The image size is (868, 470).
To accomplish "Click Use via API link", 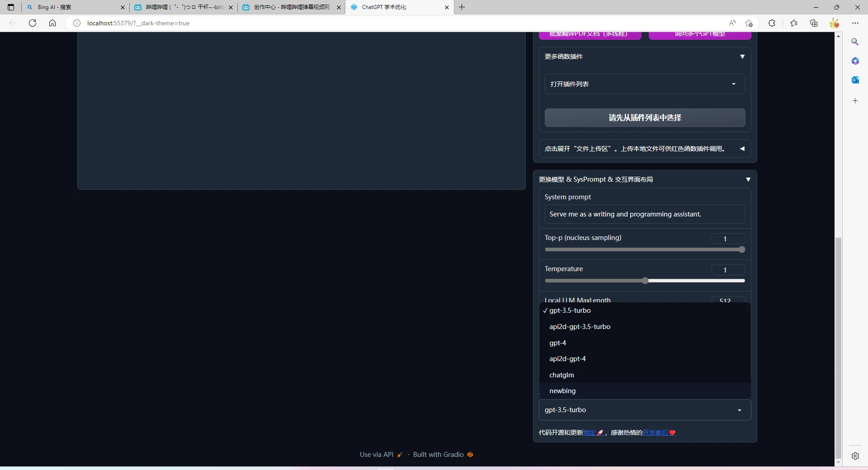I will point(381,455).
